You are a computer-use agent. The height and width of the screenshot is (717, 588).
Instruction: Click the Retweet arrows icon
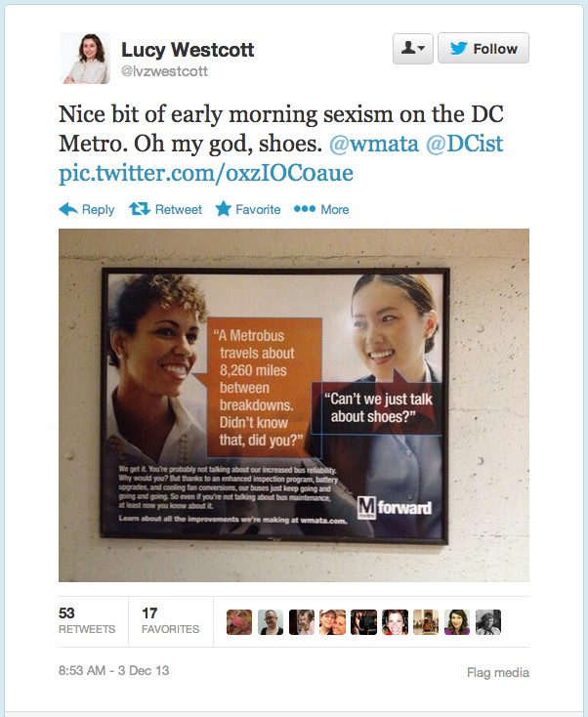(140, 209)
